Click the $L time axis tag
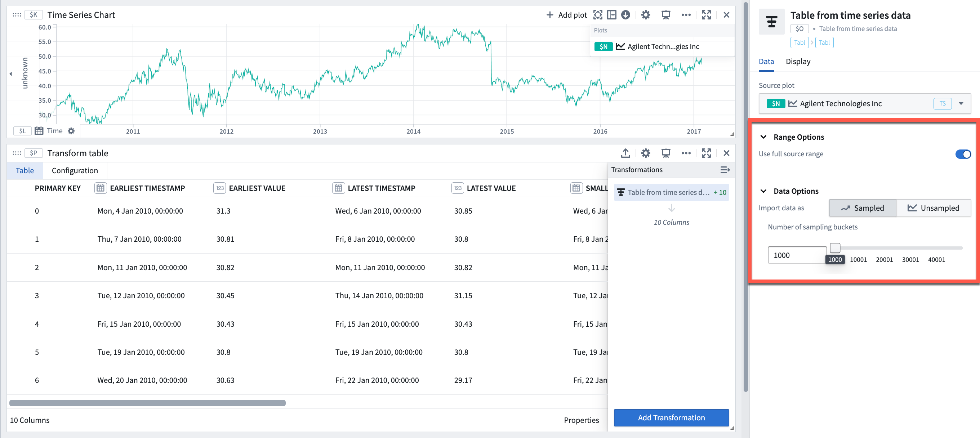The width and height of the screenshot is (980, 438). [x=22, y=131]
